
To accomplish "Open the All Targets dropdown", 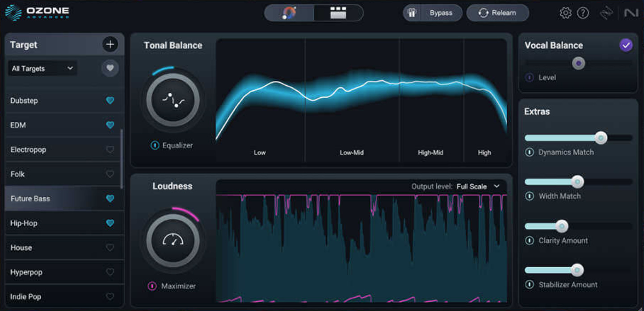I will [x=42, y=68].
